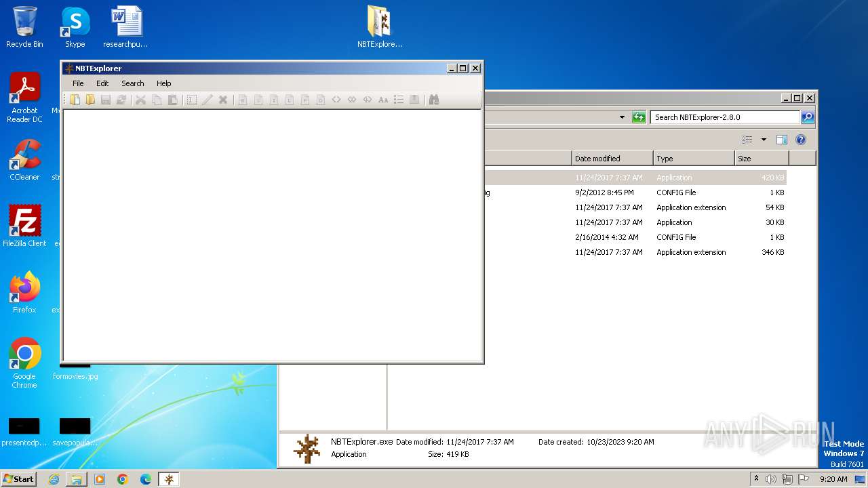Open Google Chrome from the taskbar

(x=123, y=479)
